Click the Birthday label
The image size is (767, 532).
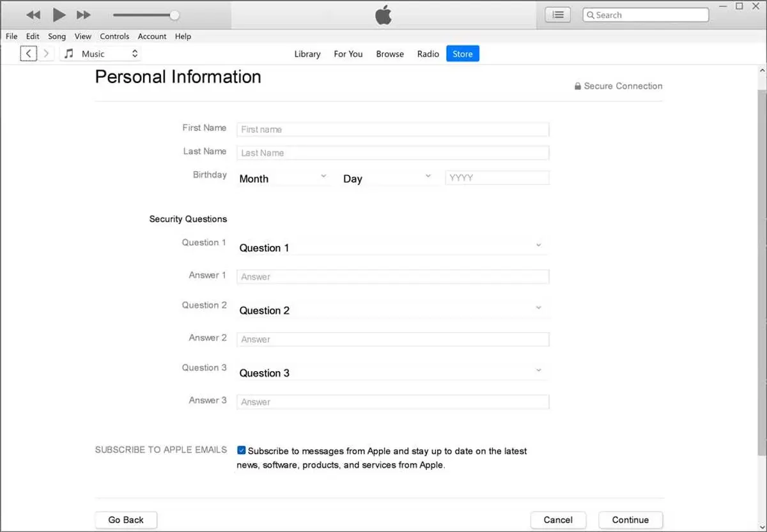click(210, 174)
